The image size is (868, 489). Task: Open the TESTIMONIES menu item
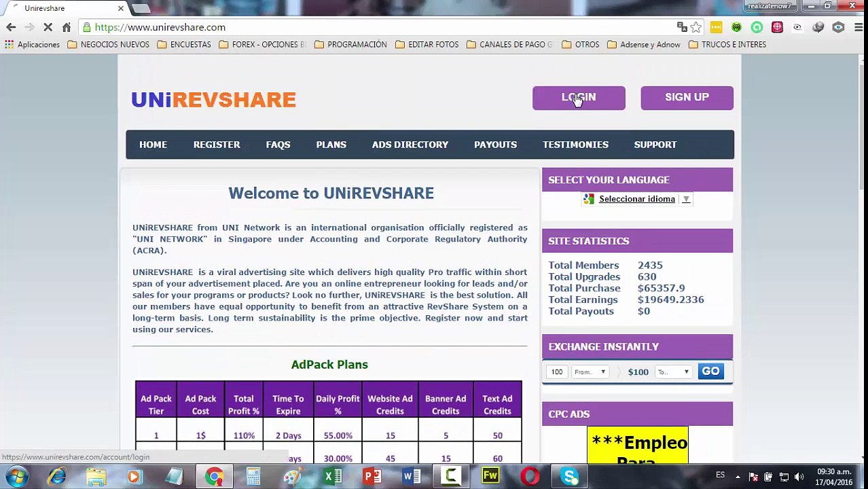[575, 145]
